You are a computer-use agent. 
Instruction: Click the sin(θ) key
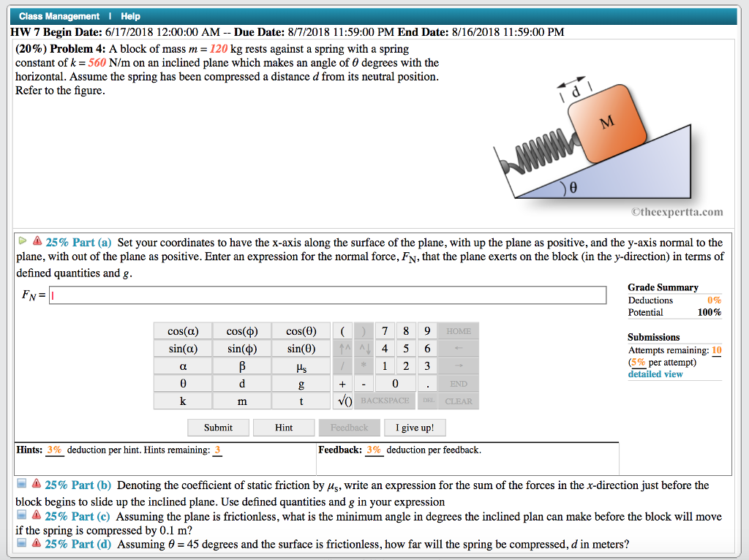(x=302, y=348)
